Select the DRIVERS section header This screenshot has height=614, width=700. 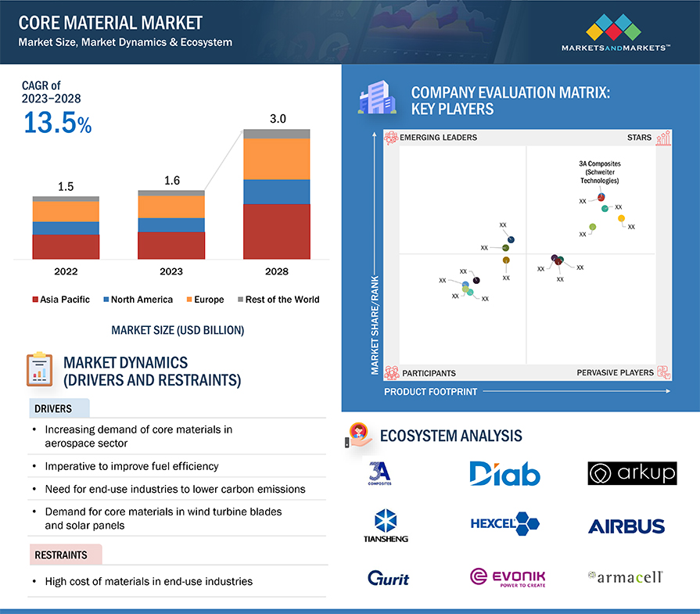53,408
